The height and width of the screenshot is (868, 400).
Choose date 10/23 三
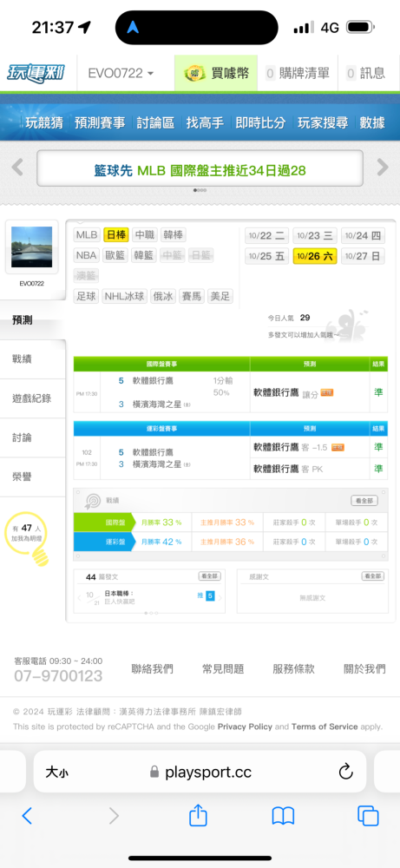(315, 236)
